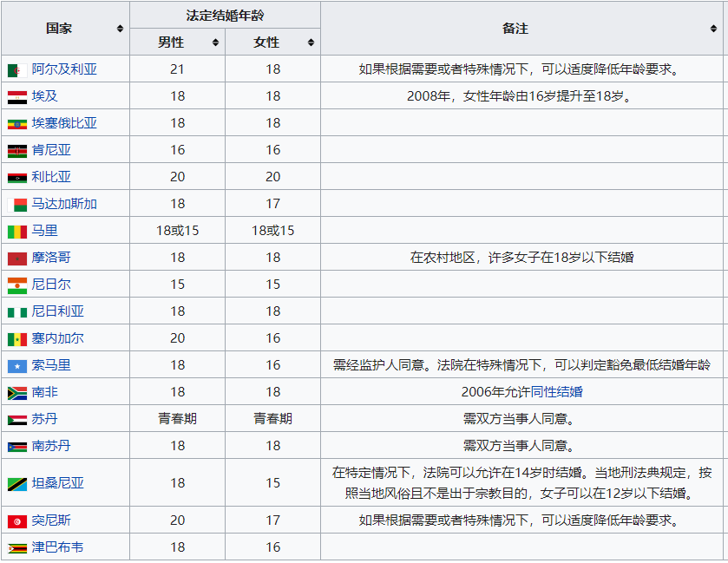This screenshot has height=563, width=728.
Task: Go to the 坦桑尼亚 article link
Action: pyautogui.click(x=57, y=483)
